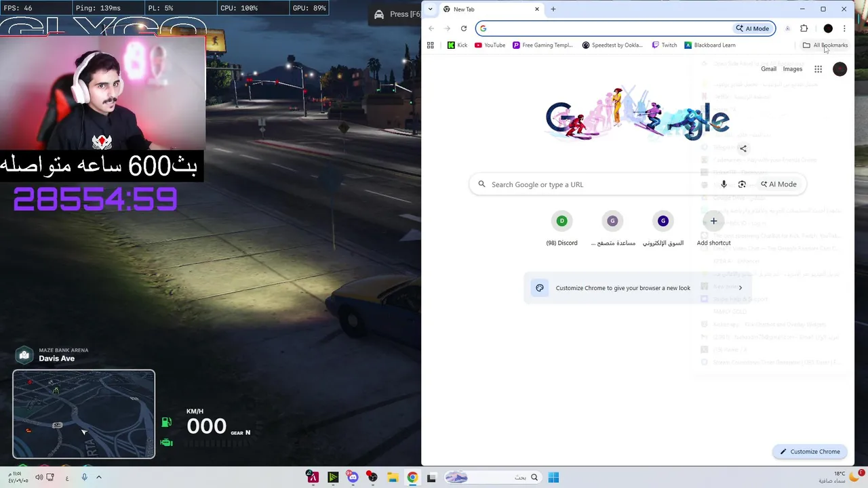The image size is (868, 488).
Task: Open Free Gaming Templates bookmark
Action: point(543,45)
